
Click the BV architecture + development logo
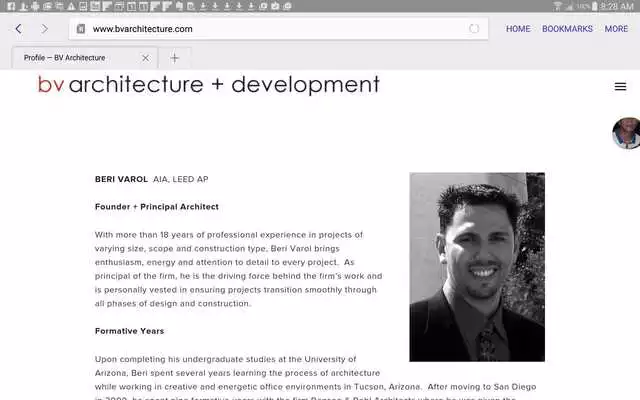pyautogui.click(x=208, y=85)
